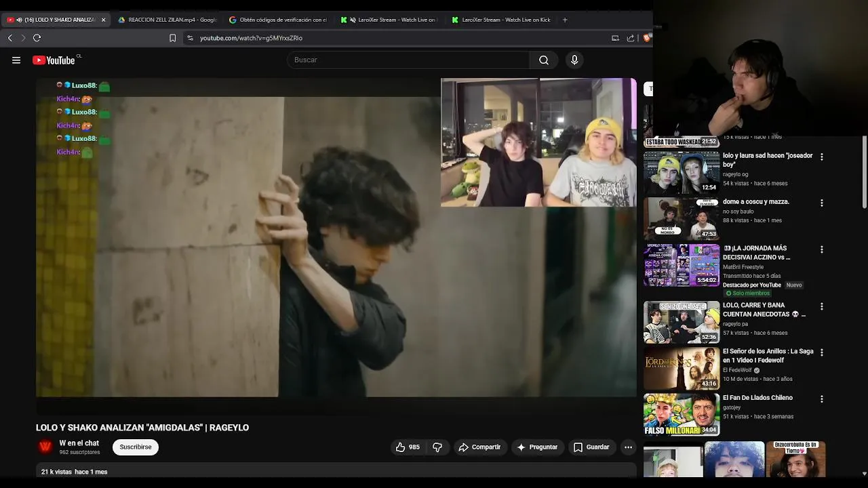Screen dimensions: 868x488
Task: Click the Compartir share button
Action: pos(479,447)
